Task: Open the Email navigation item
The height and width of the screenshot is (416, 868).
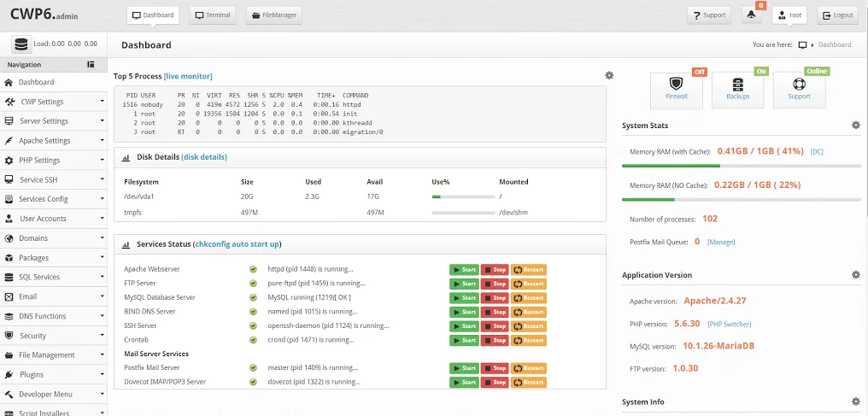Action: click(x=54, y=296)
